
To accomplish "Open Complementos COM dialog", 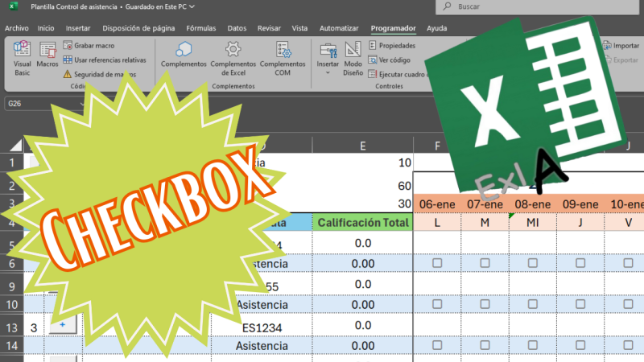I will point(283,58).
